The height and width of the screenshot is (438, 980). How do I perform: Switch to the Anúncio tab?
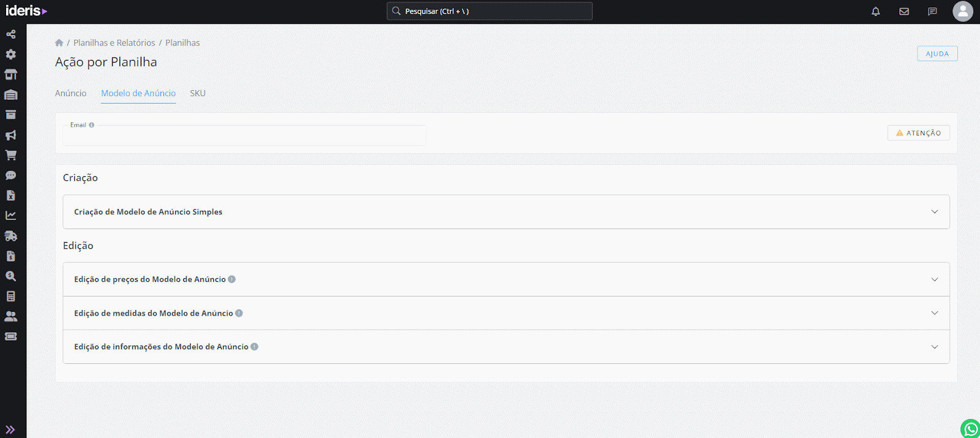tap(70, 93)
